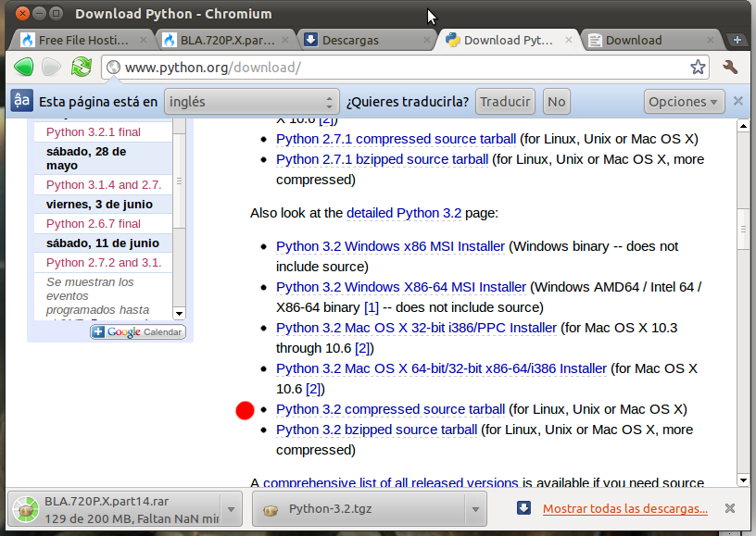This screenshot has height=536, width=756.
Task: Open the Python 2.7.2 and 3.1. calendar event
Action: click(104, 263)
